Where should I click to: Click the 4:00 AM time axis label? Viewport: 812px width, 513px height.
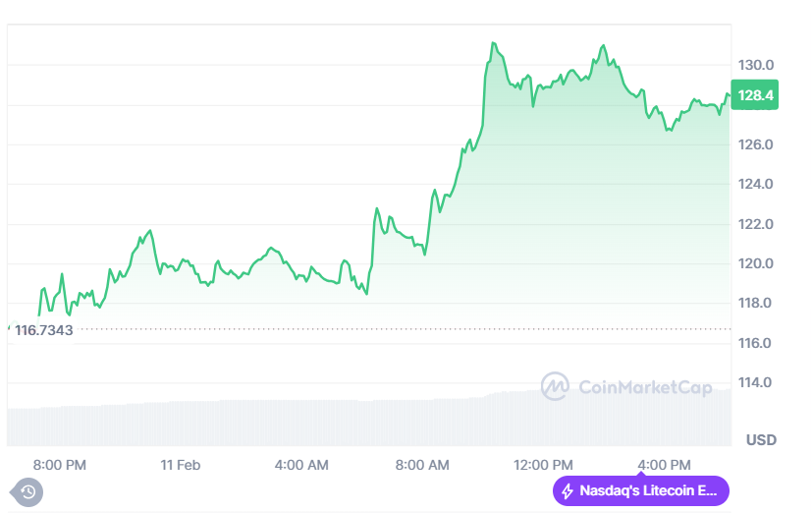click(301, 465)
